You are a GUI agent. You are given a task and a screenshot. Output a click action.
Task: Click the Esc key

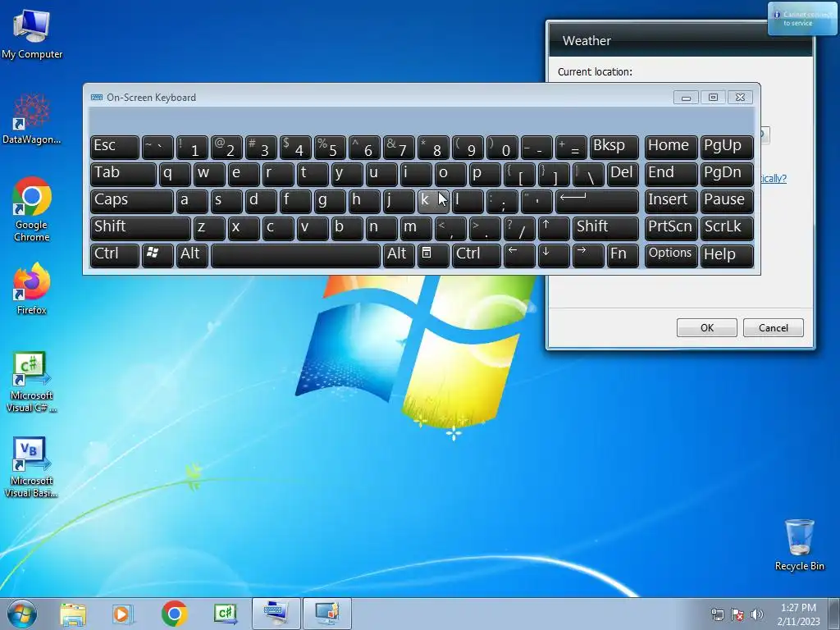click(x=115, y=148)
